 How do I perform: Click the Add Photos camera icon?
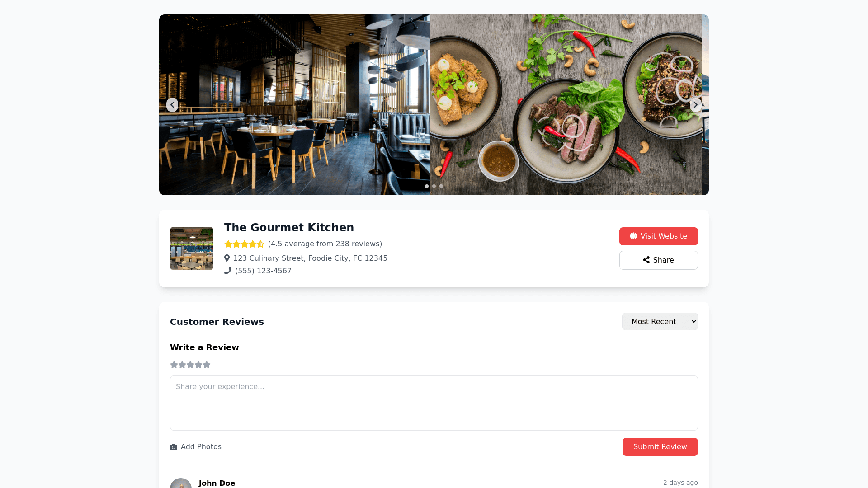tap(174, 447)
